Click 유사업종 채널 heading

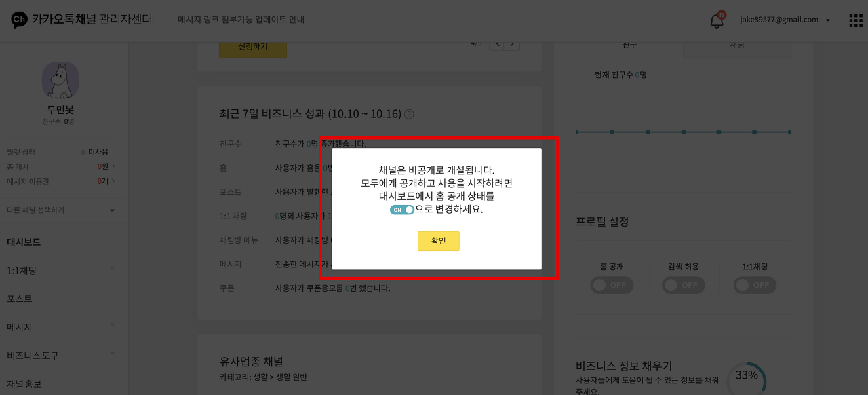click(x=252, y=361)
